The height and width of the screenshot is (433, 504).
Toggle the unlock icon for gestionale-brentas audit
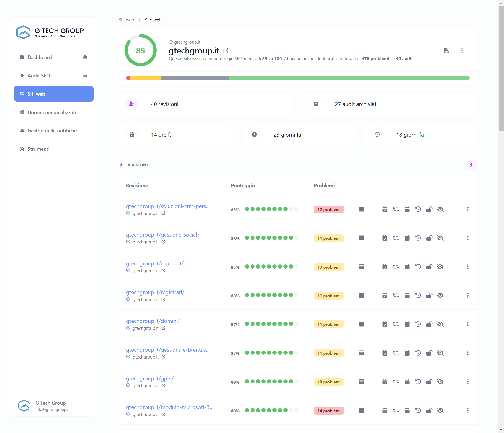[x=429, y=353]
